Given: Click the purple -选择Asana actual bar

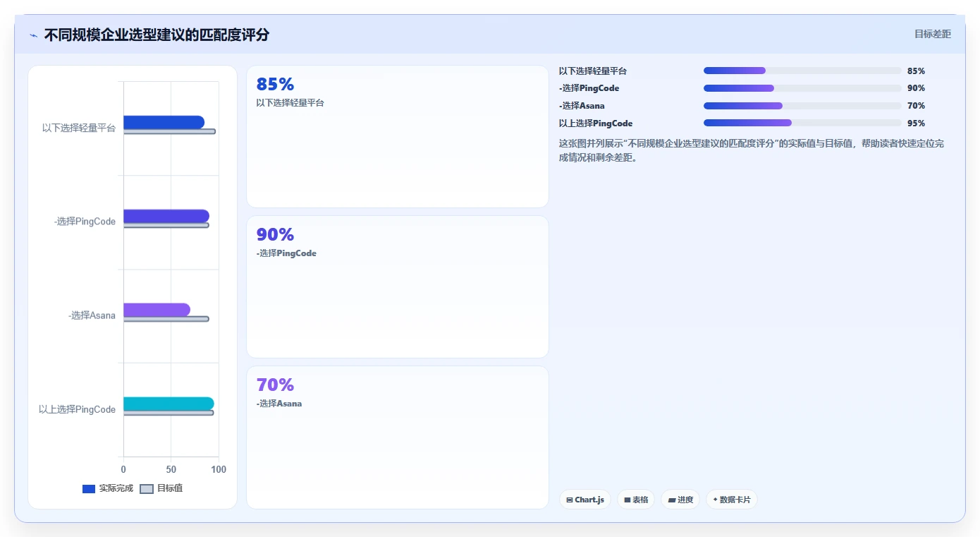Looking at the screenshot, I should click(157, 310).
